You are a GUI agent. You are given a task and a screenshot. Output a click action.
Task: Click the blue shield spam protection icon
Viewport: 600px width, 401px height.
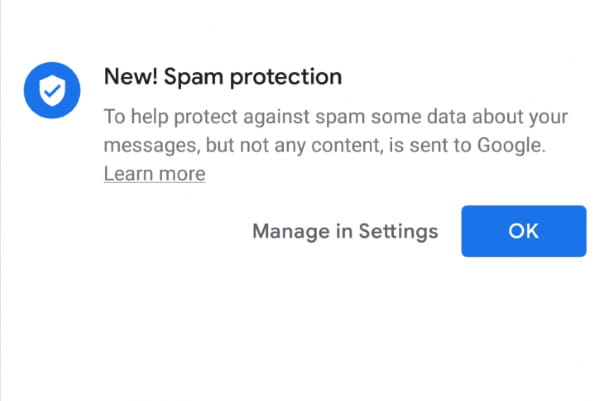[52, 90]
